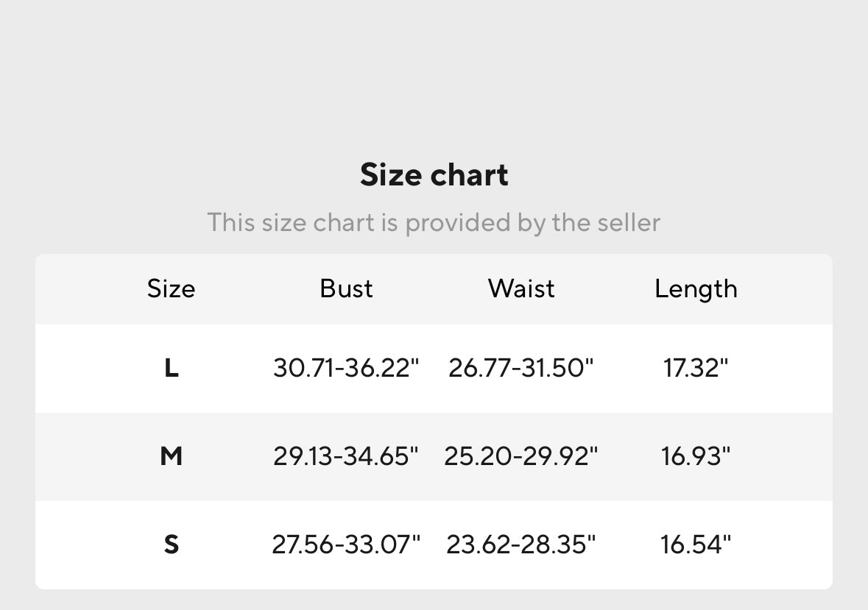Click the 'Size' column header

171,288
